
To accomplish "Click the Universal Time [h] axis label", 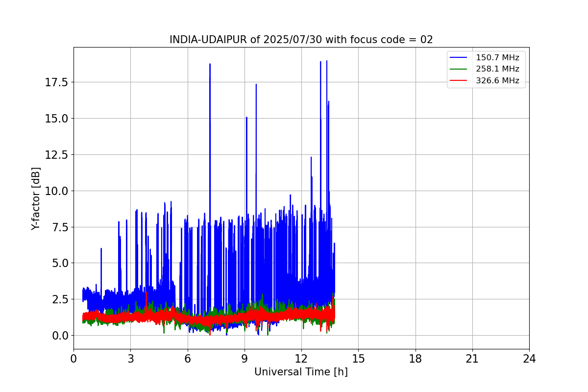I will tap(301, 372).
